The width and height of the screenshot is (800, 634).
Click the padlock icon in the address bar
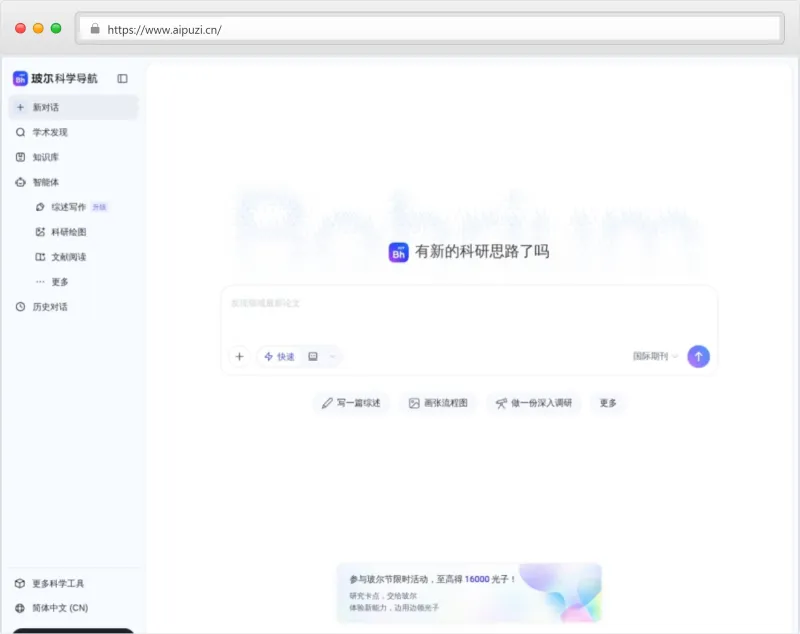95,29
